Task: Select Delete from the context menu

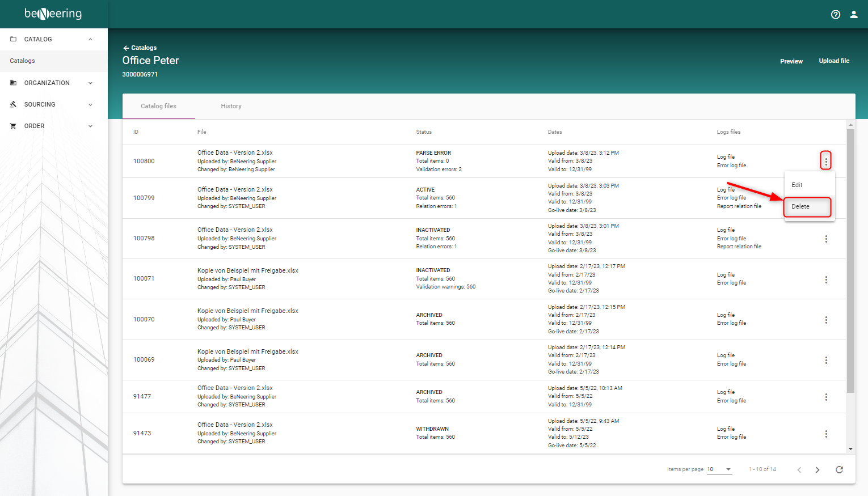Action: click(800, 206)
